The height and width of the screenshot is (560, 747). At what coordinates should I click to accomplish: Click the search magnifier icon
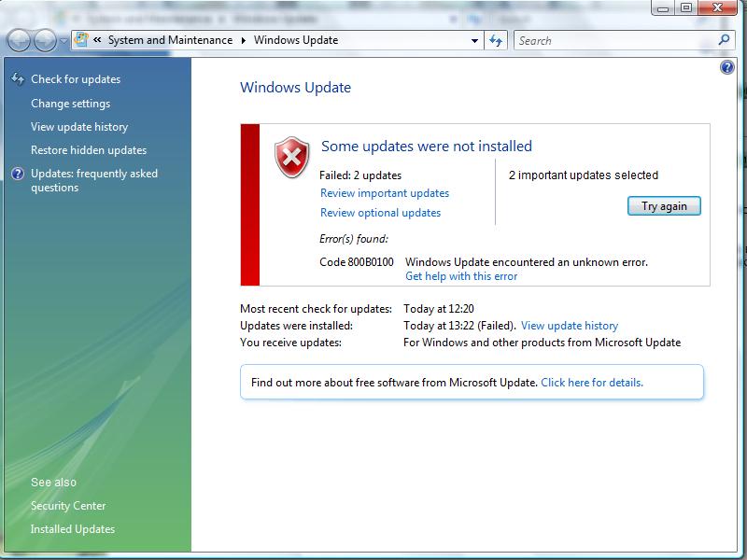(725, 40)
